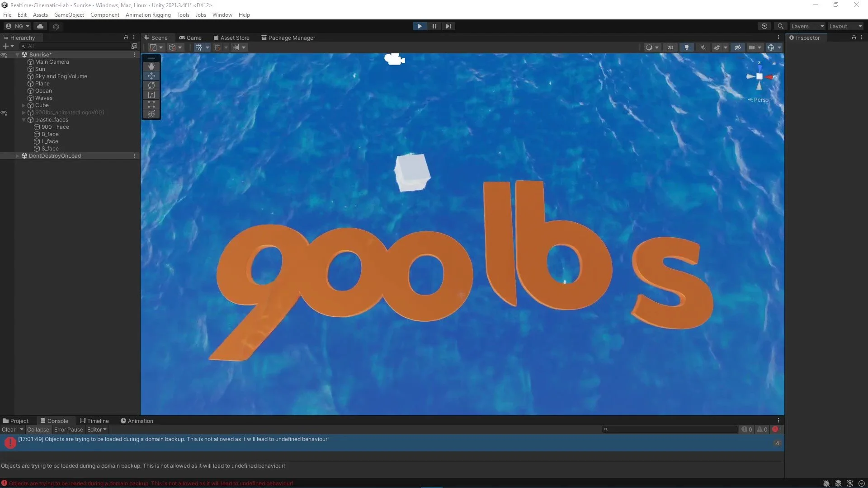Click the scene orientation gizmo center cube

(759, 77)
